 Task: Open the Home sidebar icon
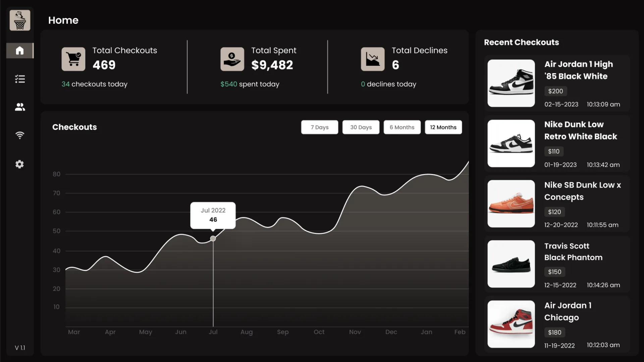tap(20, 51)
